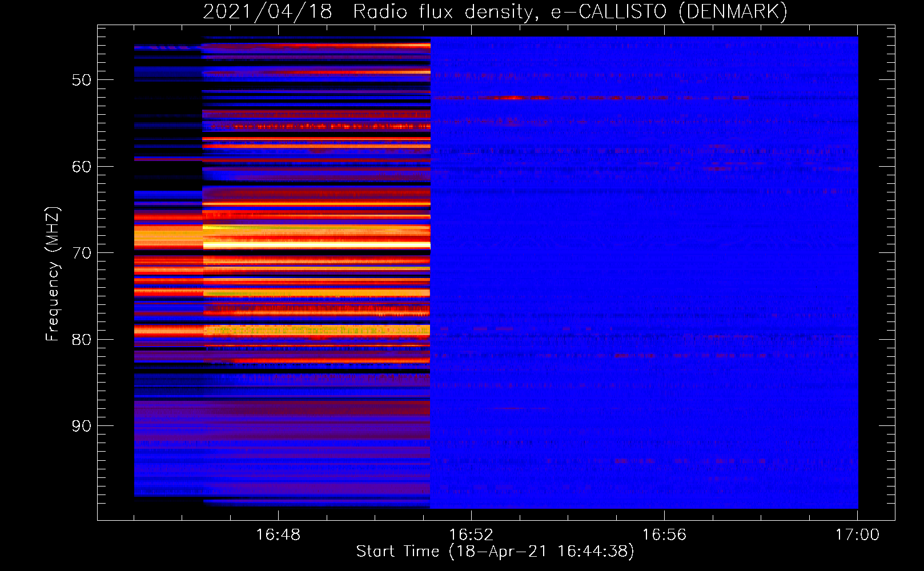Click the 60 MHz frequency tick label
Image resolution: width=924 pixels, height=571 pixels.
coord(82,167)
